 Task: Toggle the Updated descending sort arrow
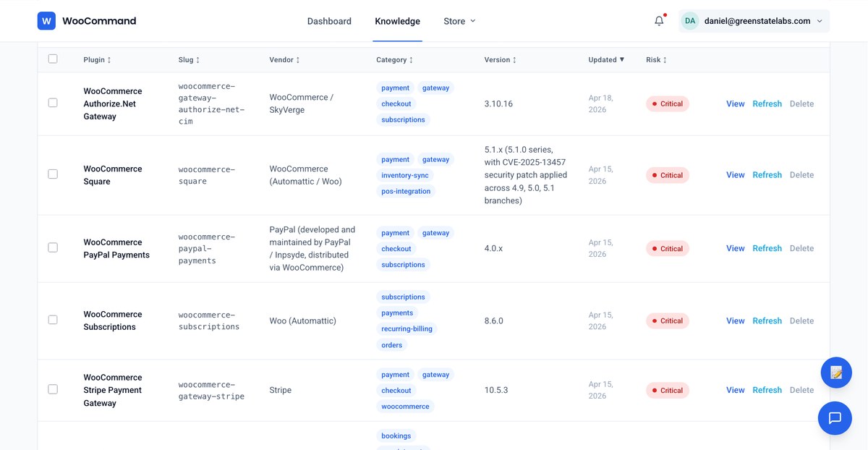[x=622, y=60]
